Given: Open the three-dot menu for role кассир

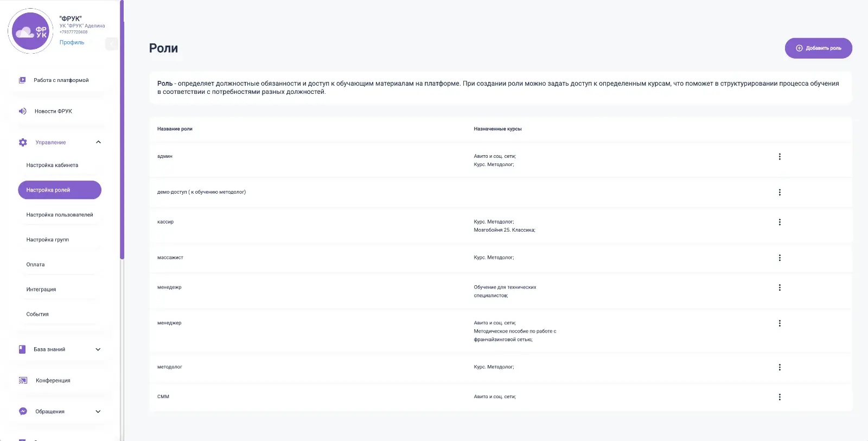Looking at the screenshot, I should point(780,222).
